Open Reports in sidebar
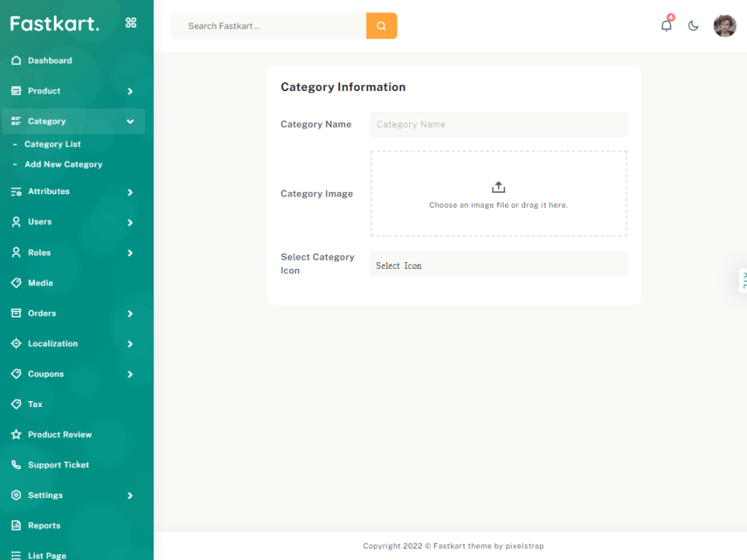Viewport: 747px width, 560px height. [44, 525]
